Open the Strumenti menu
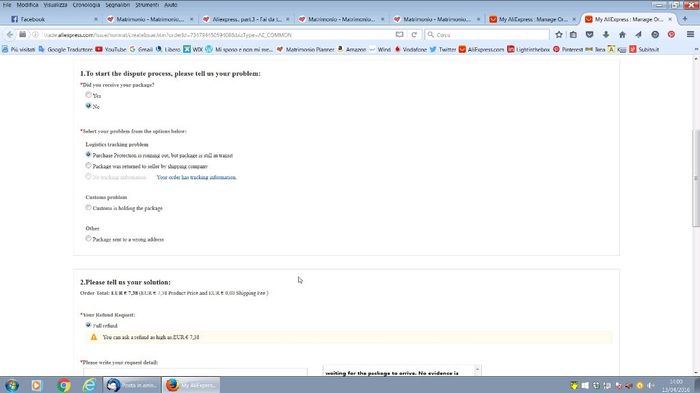This screenshot has height=393, width=700. (x=147, y=5)
